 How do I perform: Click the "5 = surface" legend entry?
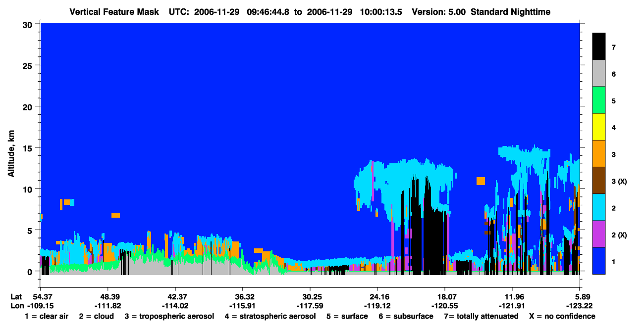point(347,316)
